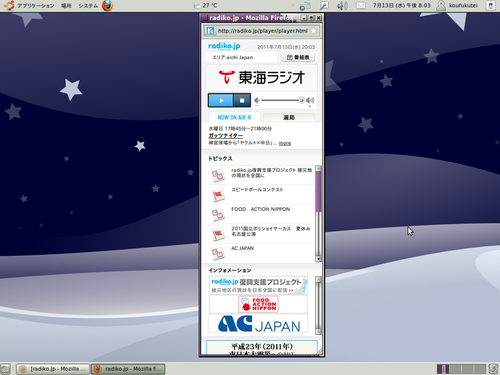Click the network status icon in panel
The height and width of the screenshot is (375, 500).
(x=305, y=6)
